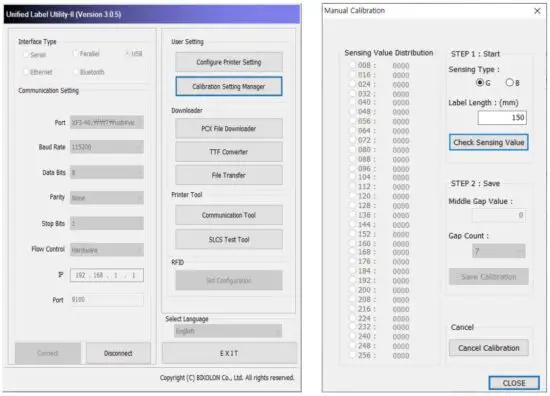Close Manual Calibration with X icon

[537, 11]
